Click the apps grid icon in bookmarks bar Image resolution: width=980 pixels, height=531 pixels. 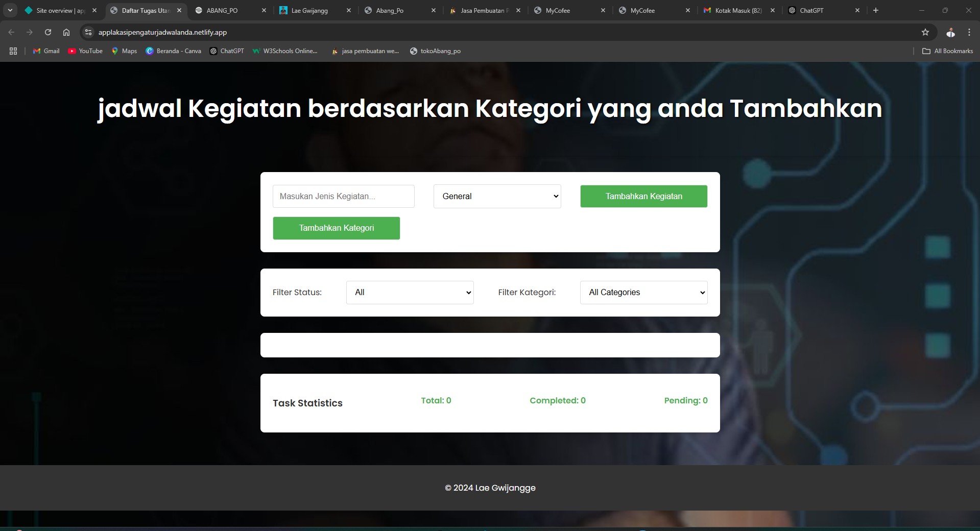coord(13,51)
